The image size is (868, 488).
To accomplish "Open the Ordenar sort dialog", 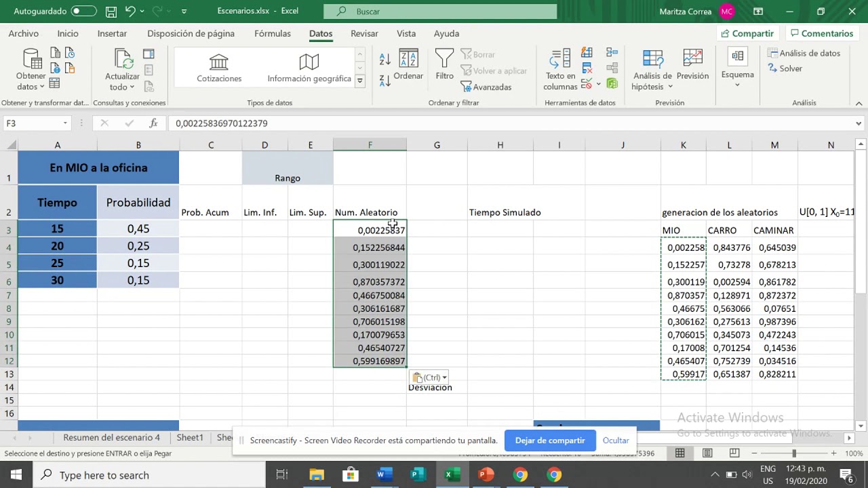I will pos(408,66).
